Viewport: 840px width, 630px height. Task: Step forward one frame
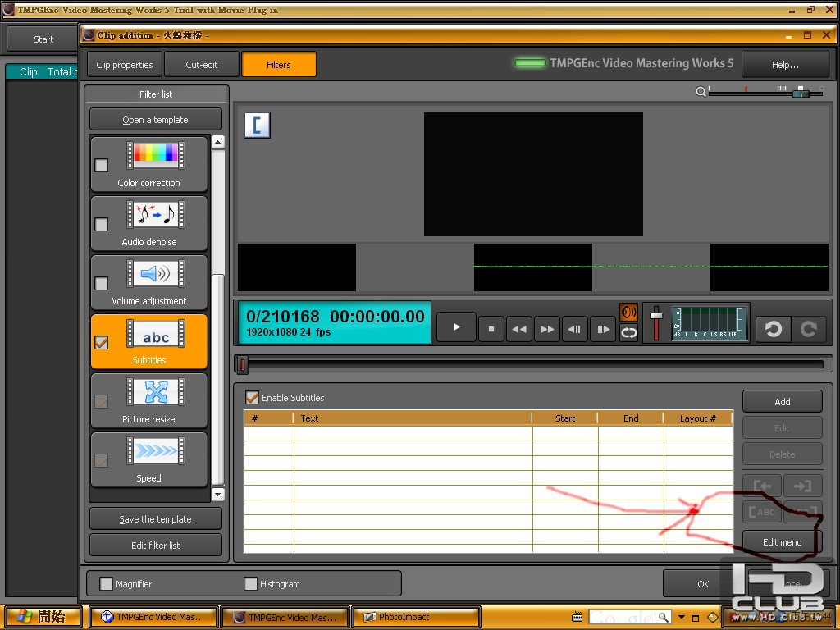[603, 329]
